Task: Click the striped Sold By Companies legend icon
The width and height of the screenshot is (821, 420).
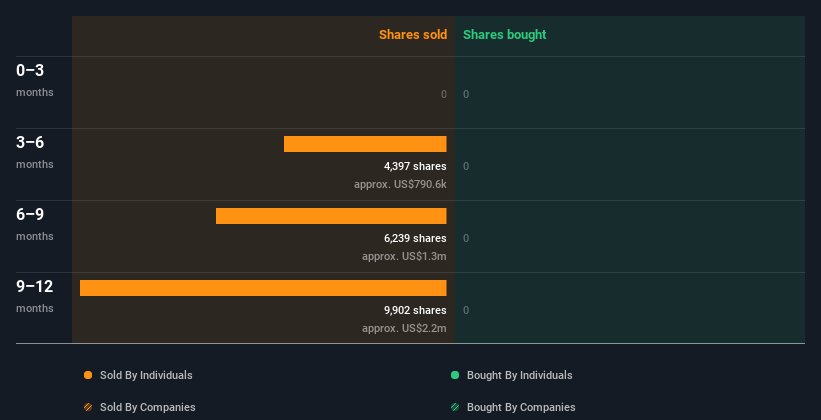Action: coord(88,407)
